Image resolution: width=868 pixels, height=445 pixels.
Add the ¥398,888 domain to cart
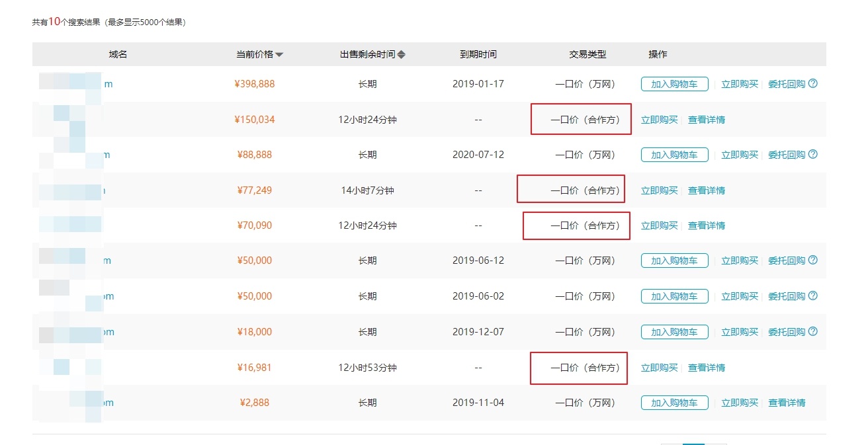674,84
